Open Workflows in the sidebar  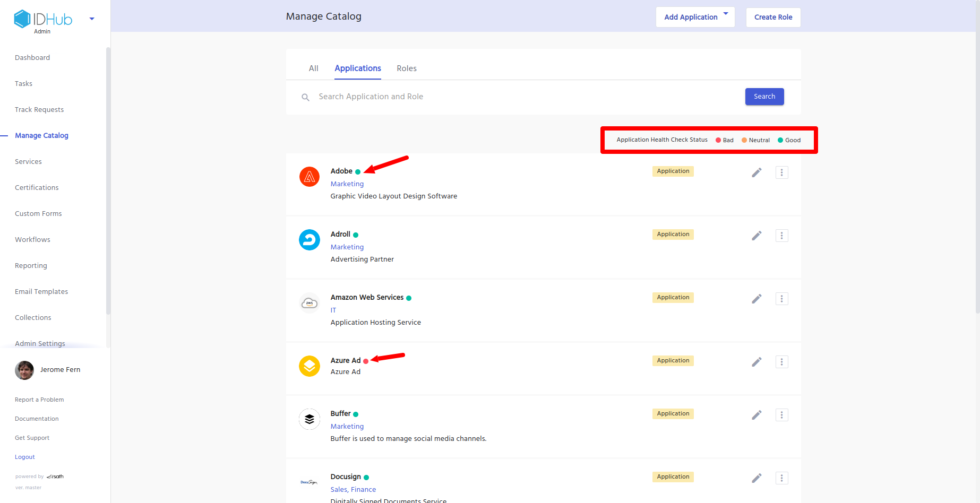[32, 240]
